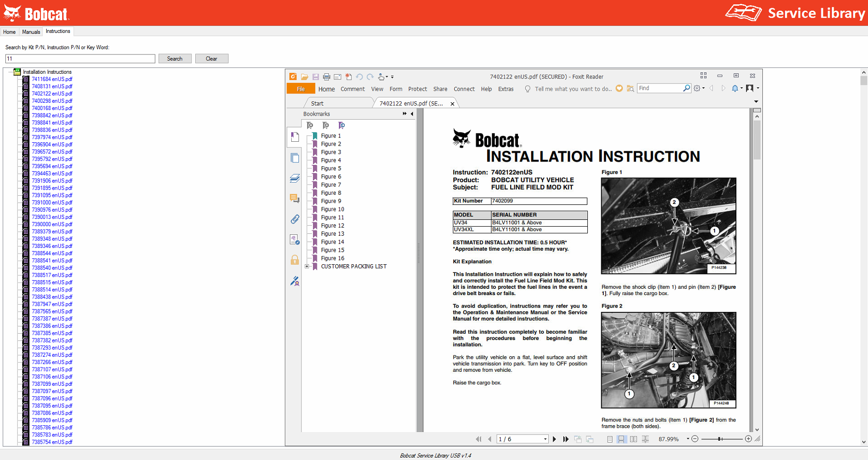This screenshot has width=868, height=460.
Task: Click the Print icon in Foxit toolbar
Action: 326,77
